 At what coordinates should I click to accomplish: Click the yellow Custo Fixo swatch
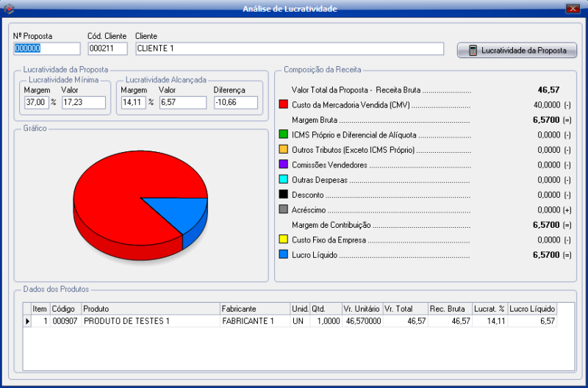click(283, 240)
